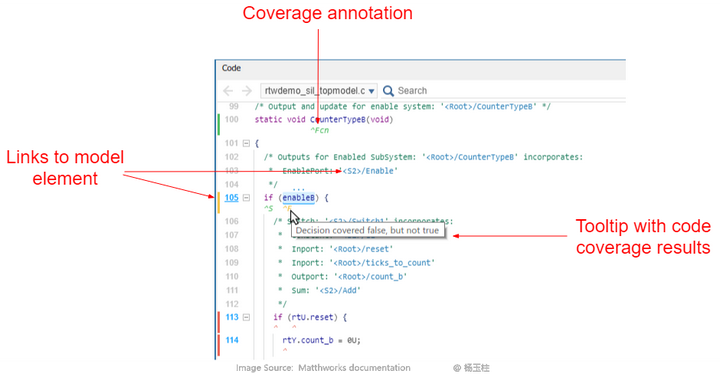This screenshot has height=374, width=720.
Task: Follow the <S2>/Add sum link
Action: (338, 290)
